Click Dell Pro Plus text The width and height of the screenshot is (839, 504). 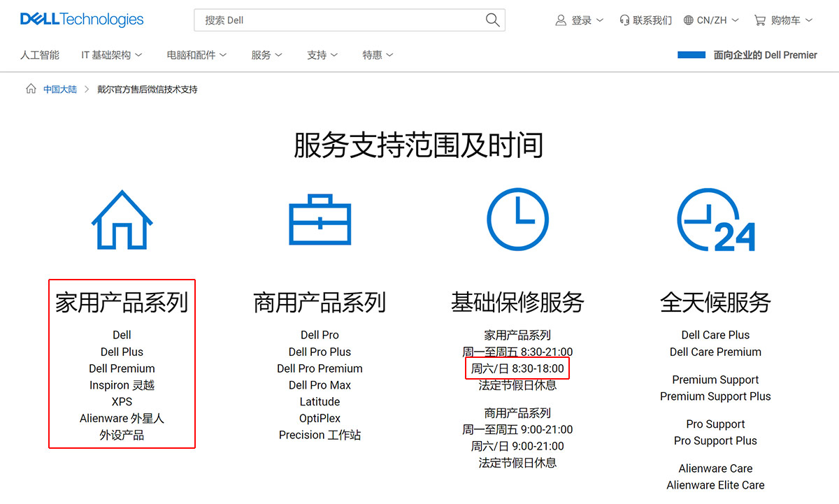pos(320,352)
